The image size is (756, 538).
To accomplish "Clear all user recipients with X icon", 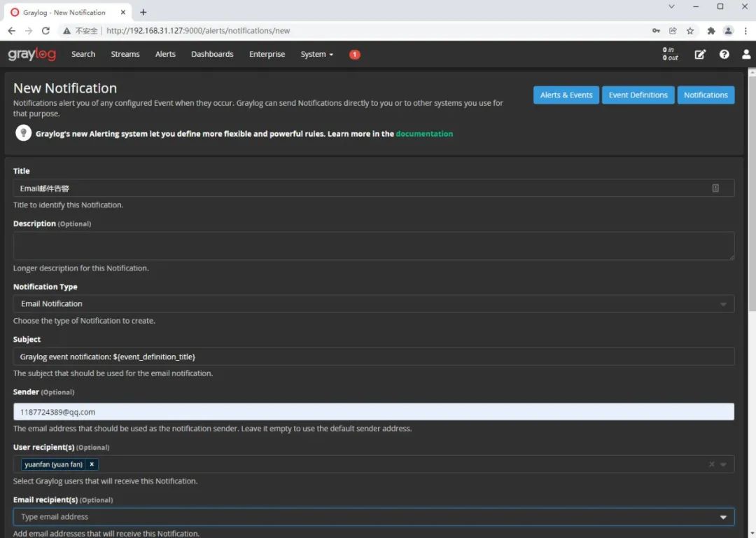I will pos(712,464).
